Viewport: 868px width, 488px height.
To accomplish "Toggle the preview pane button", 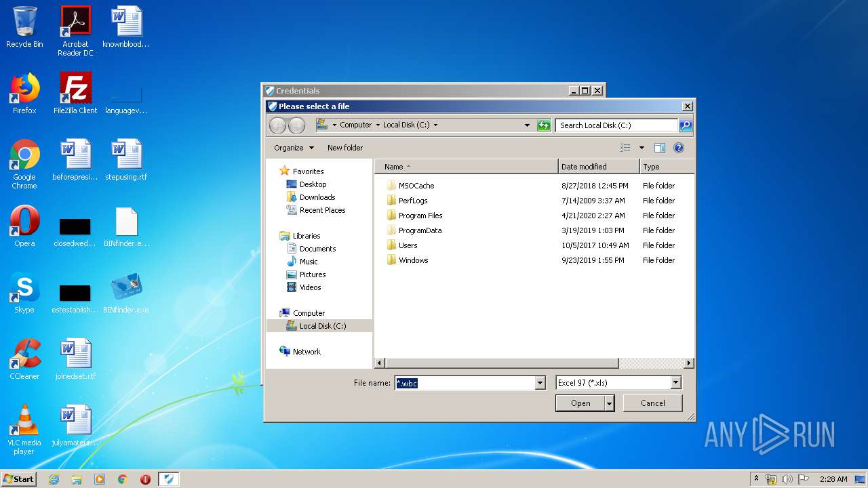I will (659, 148).
